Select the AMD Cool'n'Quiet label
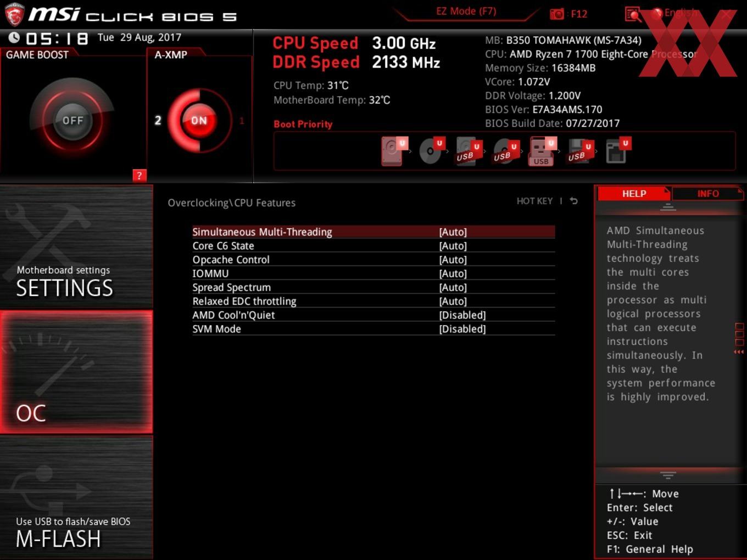Viewport: 747px width, 560px height. (233, 315)
